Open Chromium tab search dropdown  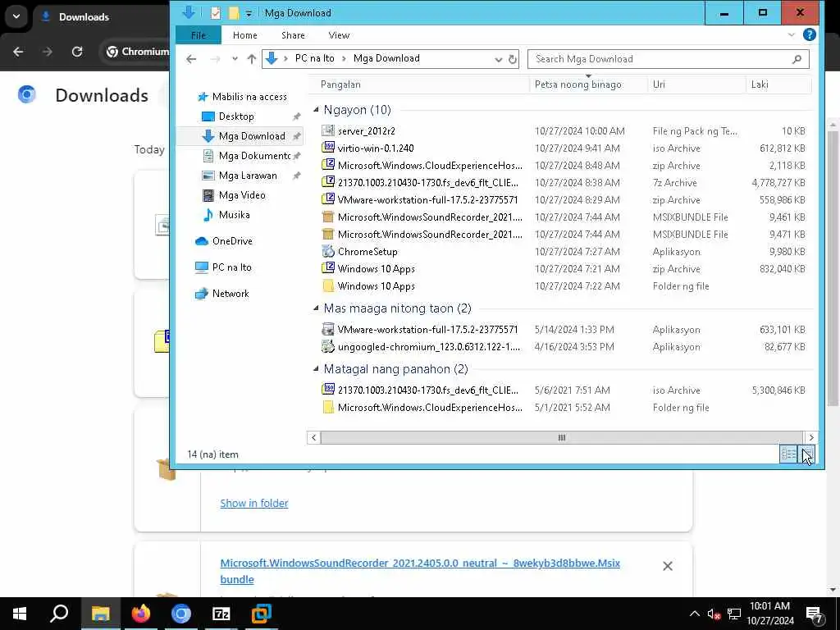[x=16, y=16]
